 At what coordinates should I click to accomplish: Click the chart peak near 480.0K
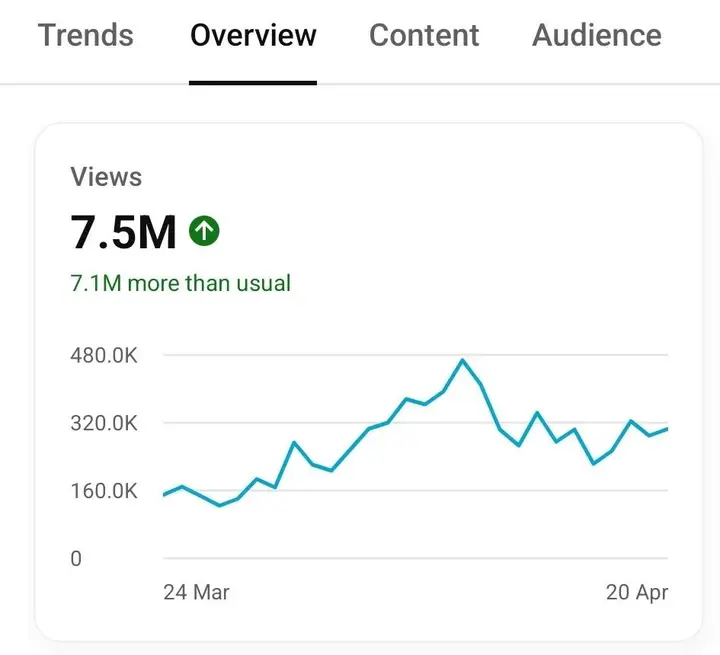(462, 361)
